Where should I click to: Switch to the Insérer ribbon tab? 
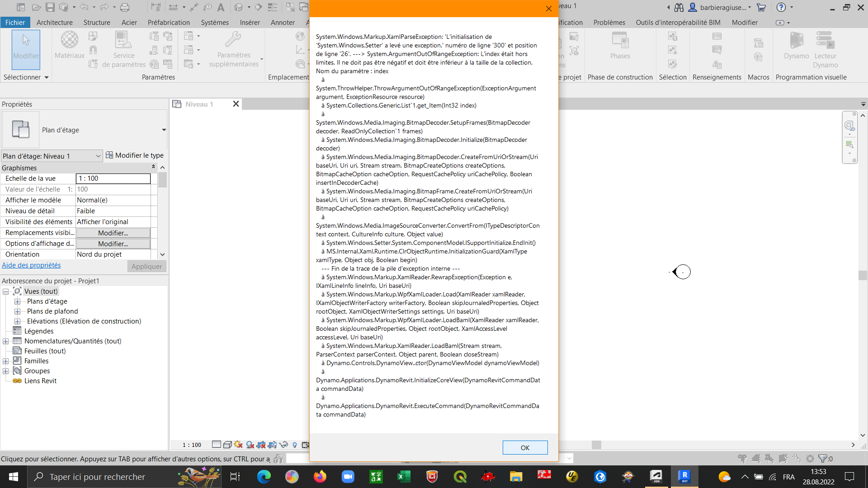point(250,23)
